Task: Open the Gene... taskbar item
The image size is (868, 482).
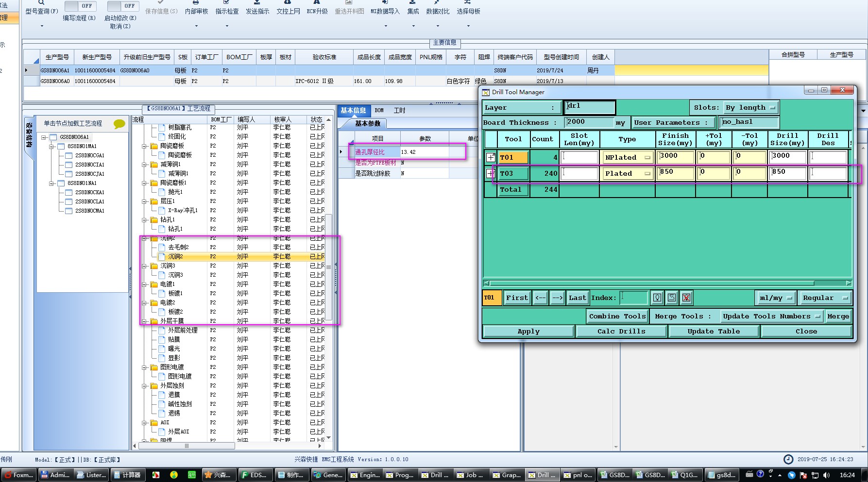Action: (x=329, y=475)
